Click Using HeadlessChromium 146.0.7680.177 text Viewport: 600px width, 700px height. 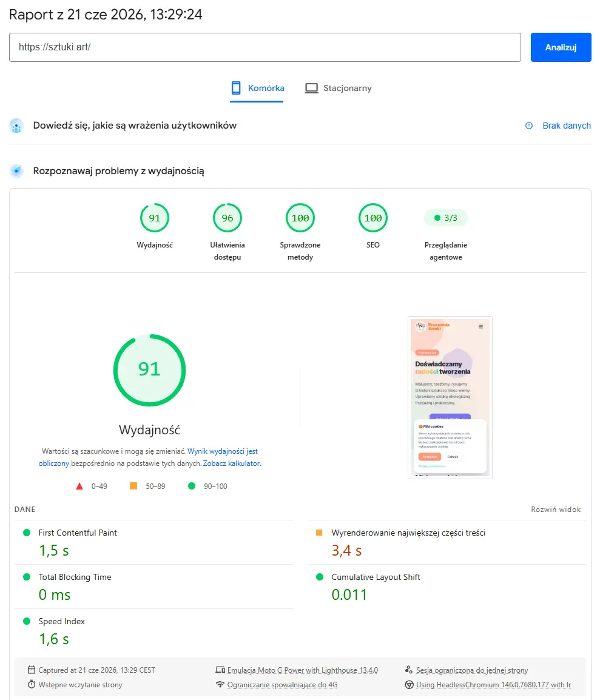tap(493, 685)
